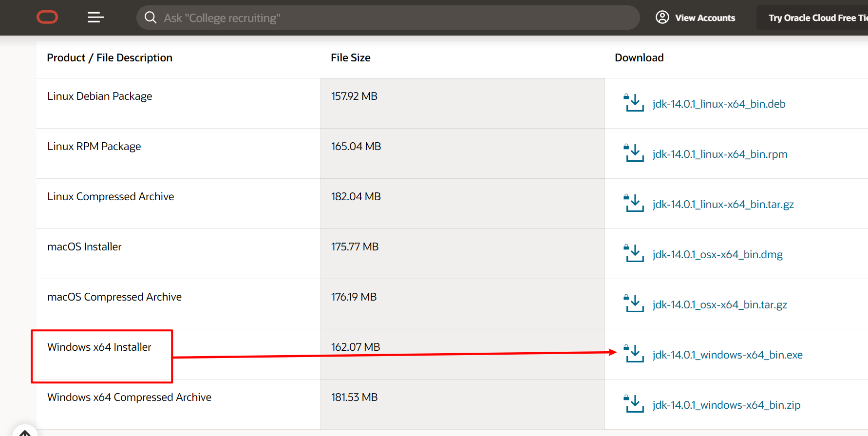Download jdk-14.0.1_linux-x64_bin.deb link

tap(719, 104)
